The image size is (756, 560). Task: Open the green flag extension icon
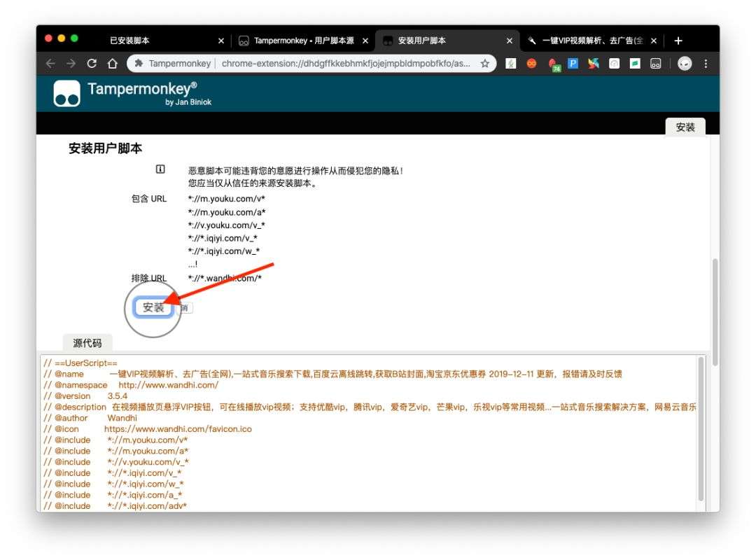point(635,63)
